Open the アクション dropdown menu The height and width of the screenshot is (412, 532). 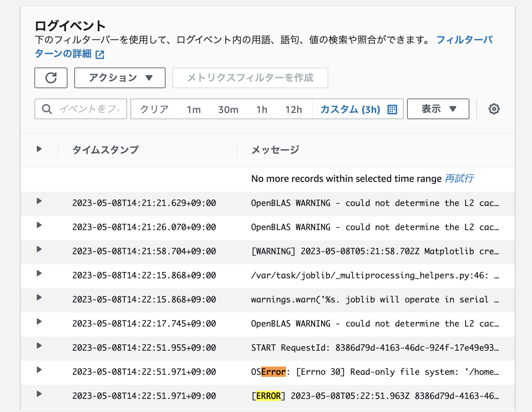click(x=119, y=78)
